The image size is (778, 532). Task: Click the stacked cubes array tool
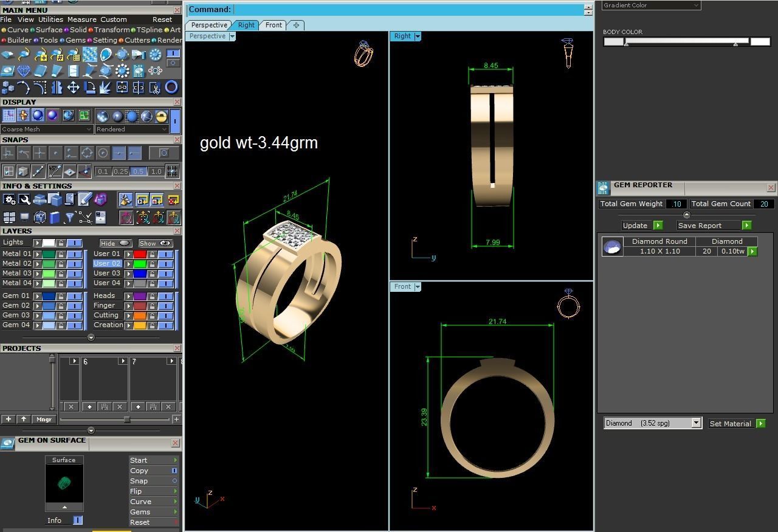coord(7,88)
